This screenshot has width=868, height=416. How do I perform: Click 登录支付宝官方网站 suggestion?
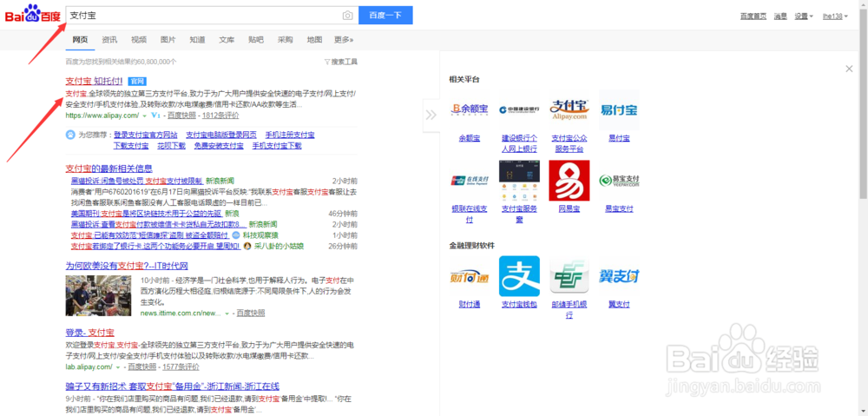pyautogui.click(x=146, y=135)
